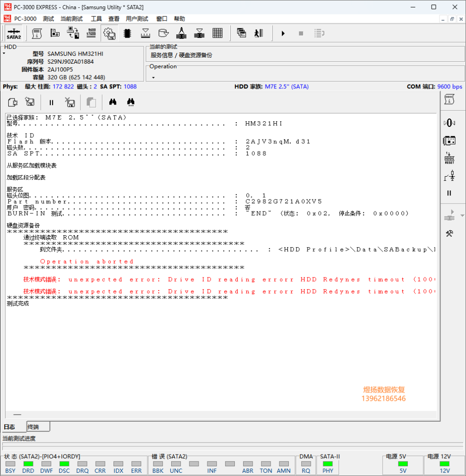This screenshot has height=476, width=466.
Task: Click the serial number S29NJ90ZA01884
Action: coord(71,62)
